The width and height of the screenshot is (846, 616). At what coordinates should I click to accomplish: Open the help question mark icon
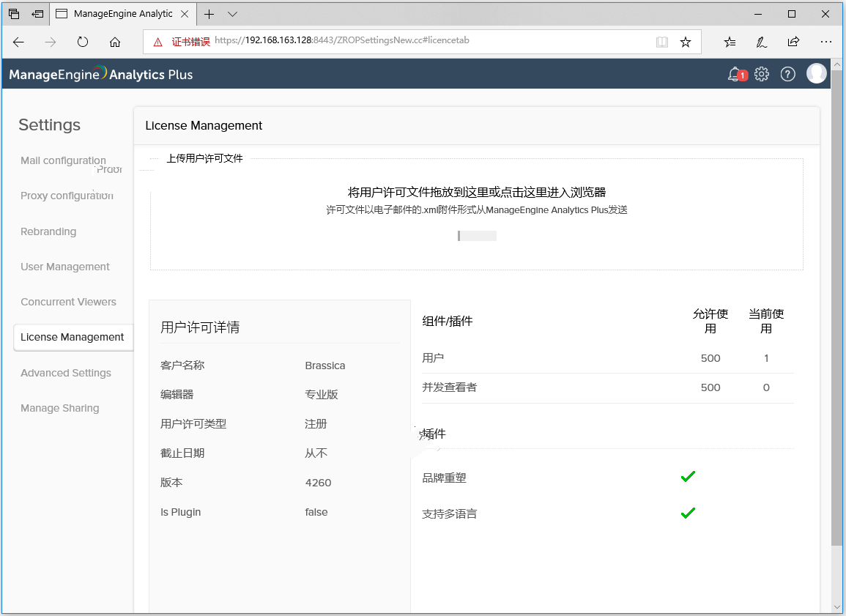point(787,74)
